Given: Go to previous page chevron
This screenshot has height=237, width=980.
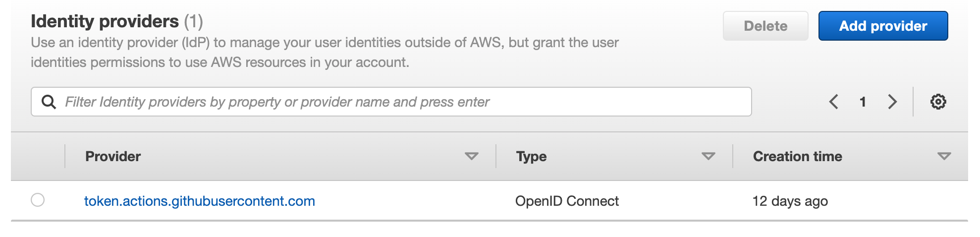Looking at the screenshot, I should 834,102.
